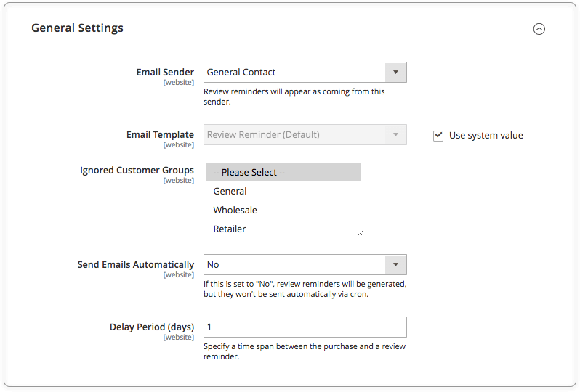The width and height of the screenshot is (580, 392).
Task: Uncheck the Use system value checkbox
Action: point(438,136)
